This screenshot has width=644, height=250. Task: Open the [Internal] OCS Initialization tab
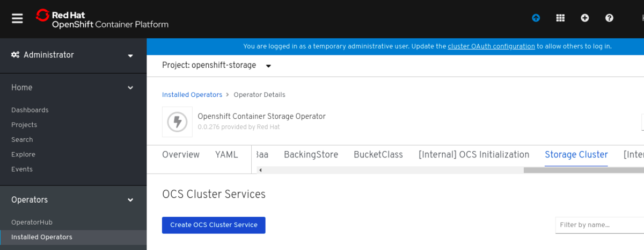click(x=474, y=155)
